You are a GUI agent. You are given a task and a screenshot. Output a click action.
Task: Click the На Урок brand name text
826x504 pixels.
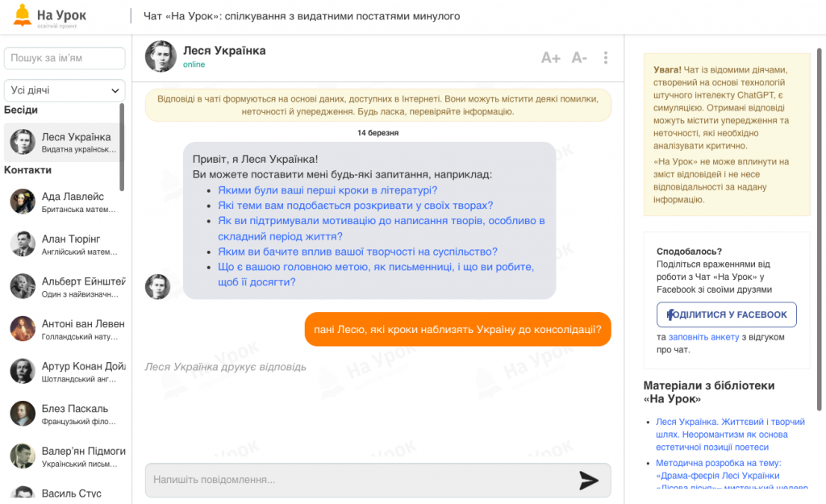click(x=61, y=15)
